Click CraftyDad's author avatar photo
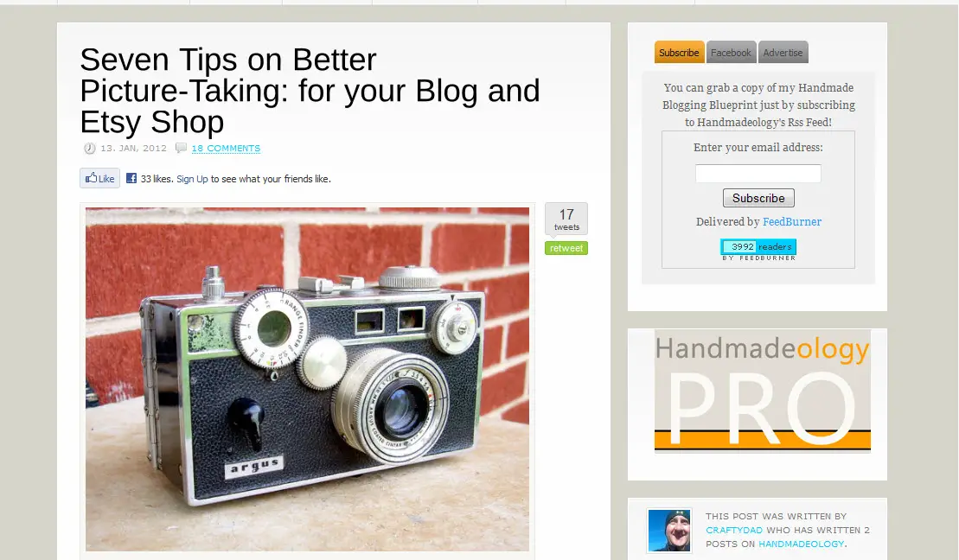Viewport: 959px width, 560px height. [x=669, y=531]
